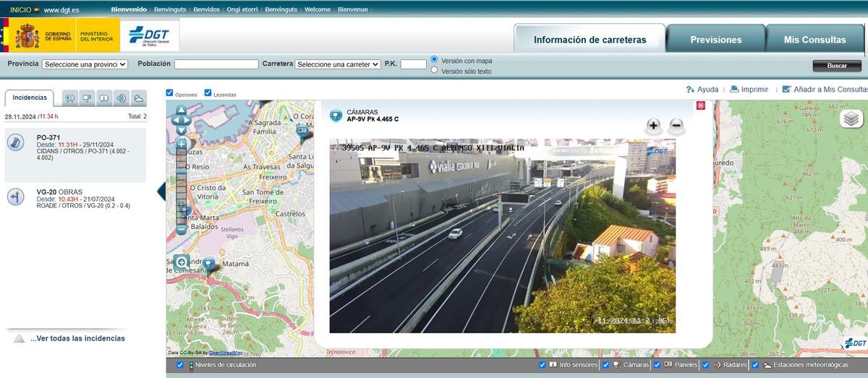
Task: Select Welcome English language option
Action: (x=318, y=9)
